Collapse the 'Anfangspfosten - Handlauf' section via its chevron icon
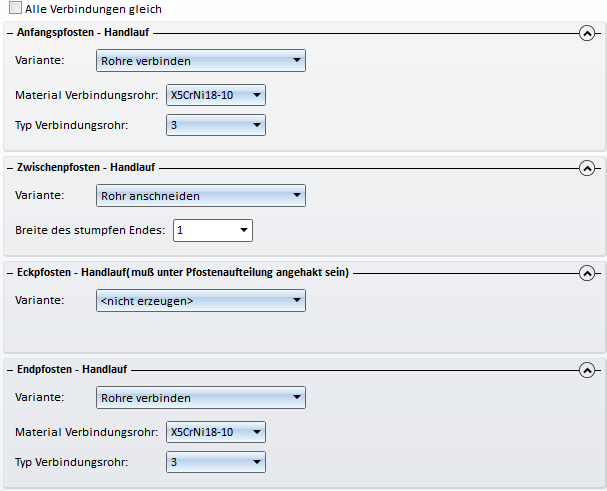The width and height of the screenshot is (607, 491). 587,33
